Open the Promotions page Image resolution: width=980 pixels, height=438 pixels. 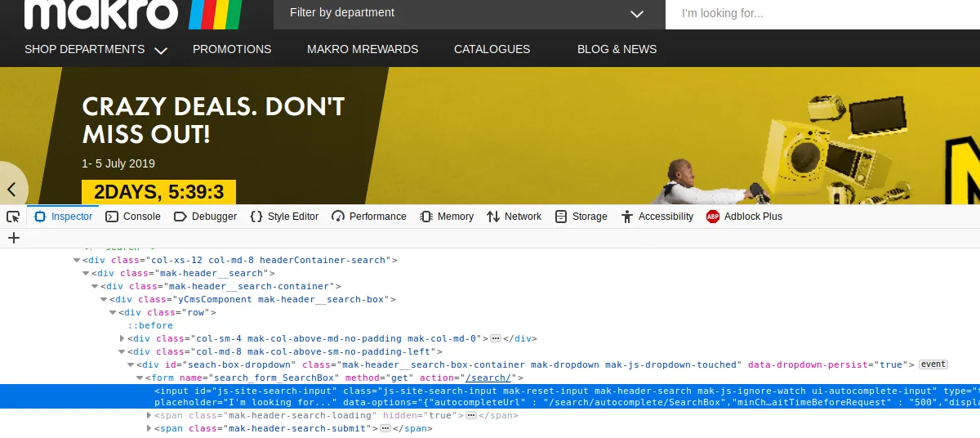232,49
